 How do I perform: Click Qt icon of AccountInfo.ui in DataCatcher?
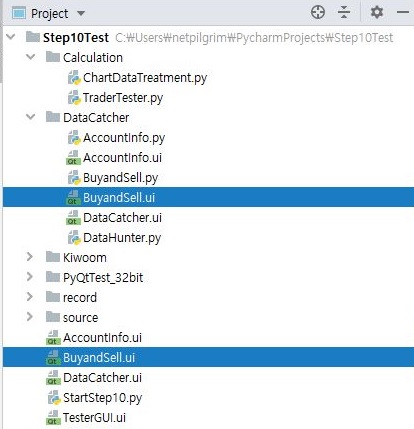[x=73, y=158]
